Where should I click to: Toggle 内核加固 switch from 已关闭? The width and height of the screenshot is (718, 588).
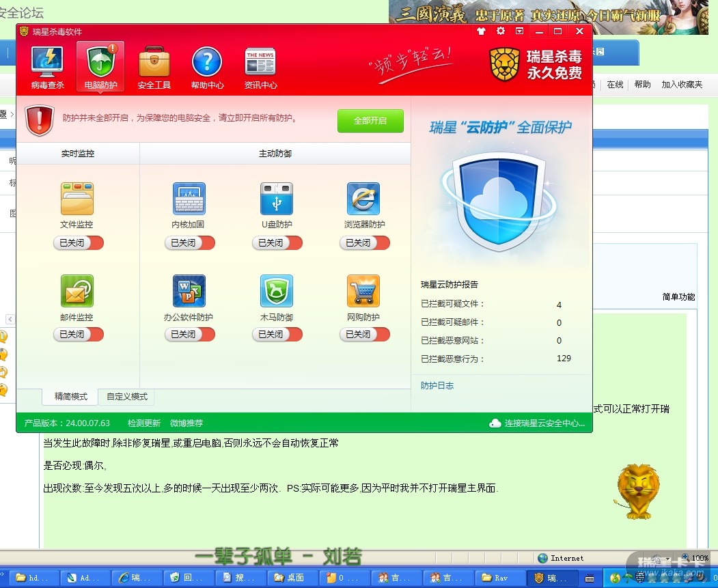(190, 242)
